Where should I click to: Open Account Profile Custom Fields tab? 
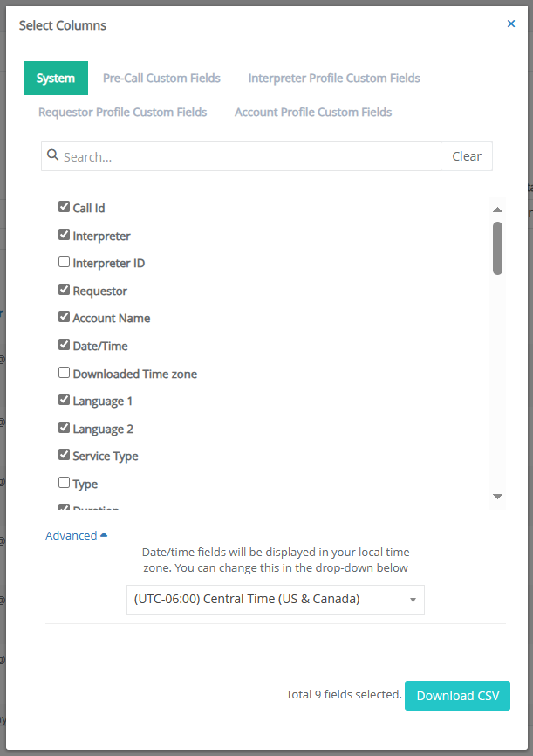coord(313,112)
